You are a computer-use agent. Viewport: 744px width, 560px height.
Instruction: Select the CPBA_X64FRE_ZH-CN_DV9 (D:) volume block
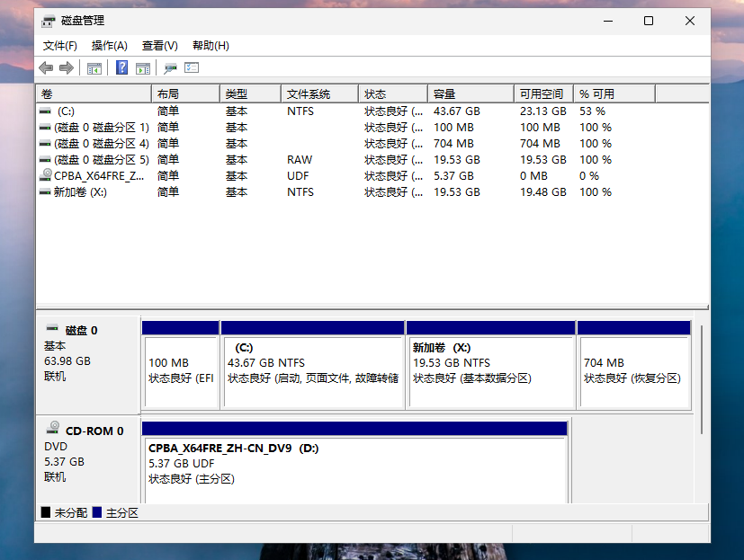pos(355,462)
